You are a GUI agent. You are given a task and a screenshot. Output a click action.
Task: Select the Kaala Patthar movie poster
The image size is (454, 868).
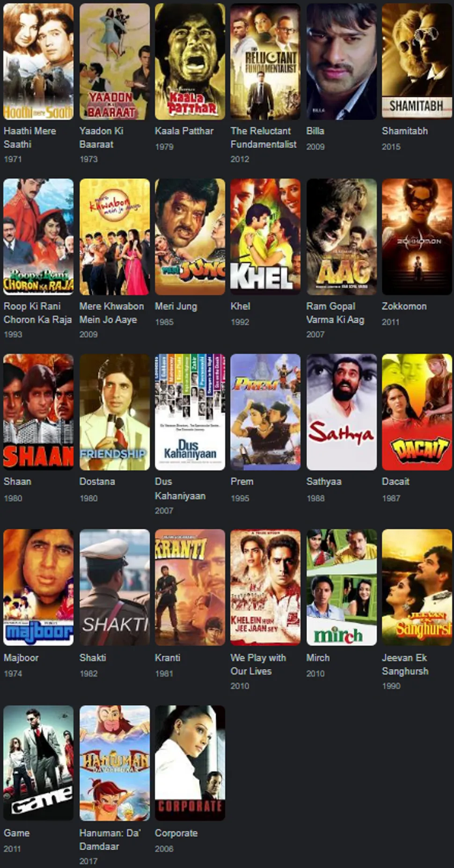pyautogui.click(x=190, y=61)
